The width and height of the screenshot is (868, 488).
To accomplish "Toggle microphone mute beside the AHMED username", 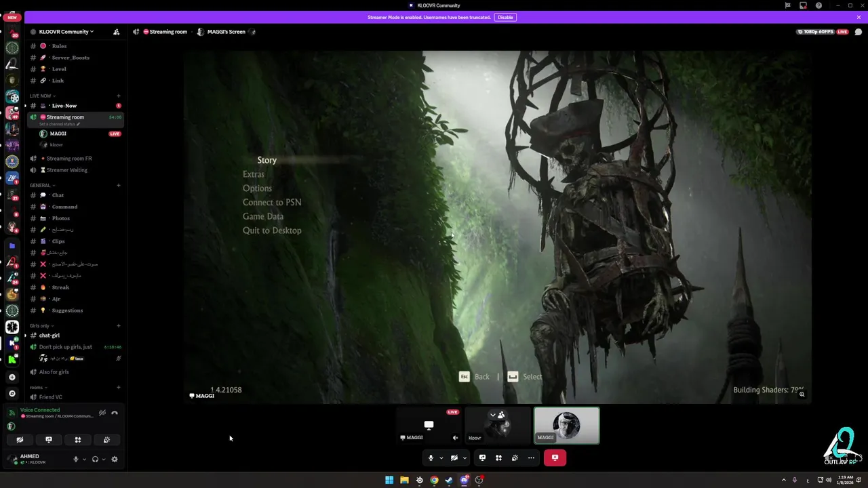I will click(x=76, y=459).
